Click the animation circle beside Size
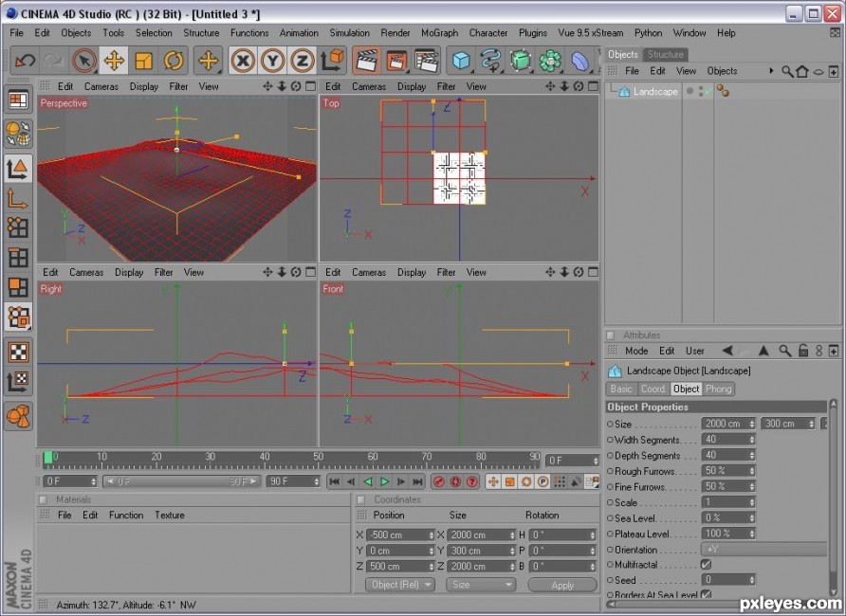Image resolution: width=846 pixels, height=616 pixels. click(610, 425)
